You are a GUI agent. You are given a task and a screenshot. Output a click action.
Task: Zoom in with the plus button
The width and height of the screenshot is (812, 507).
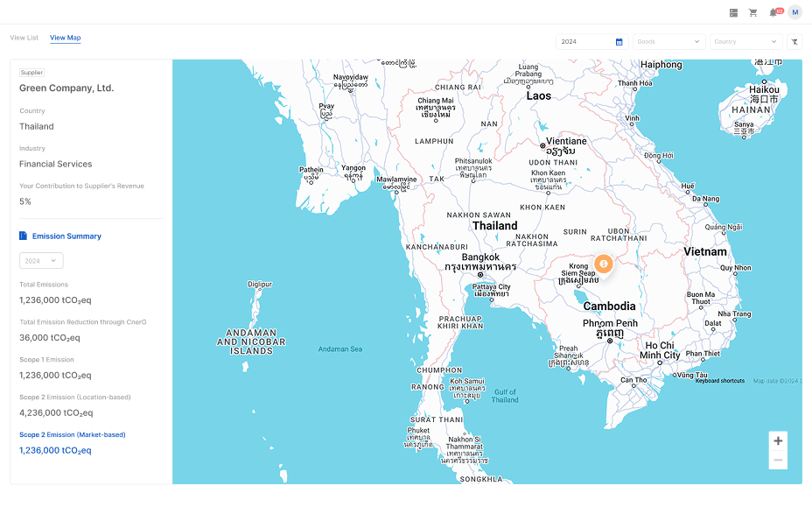coord(778,440)
